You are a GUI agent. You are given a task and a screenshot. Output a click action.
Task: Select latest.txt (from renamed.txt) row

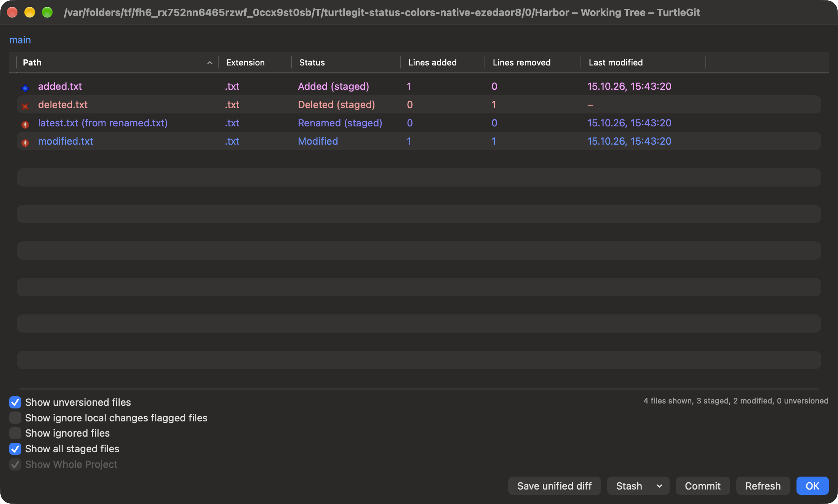pos(419,123)
